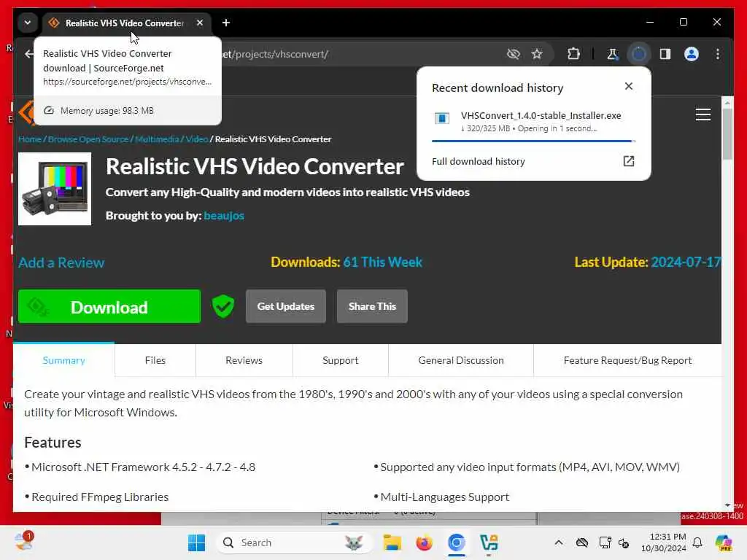Follow the Browse Open Source breadcrumb
Screen dimensions: 747x560
pos(88,139)
